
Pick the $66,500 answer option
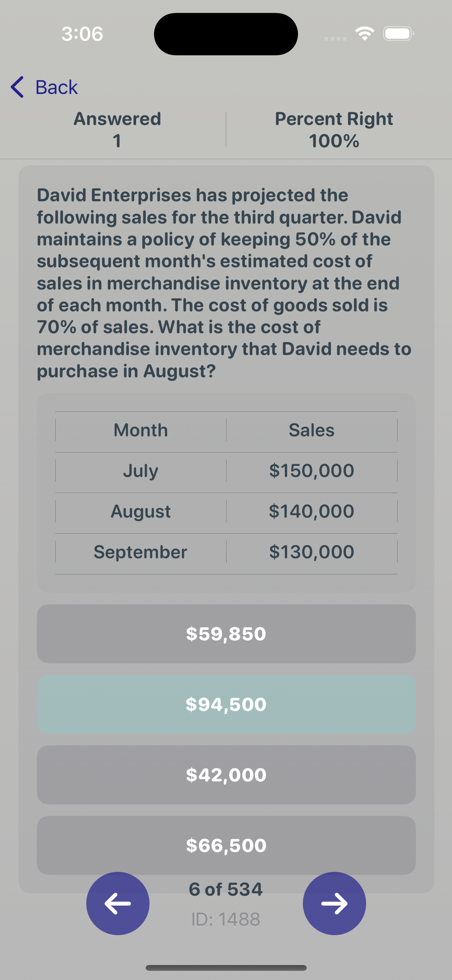click(x=226, y=845)
